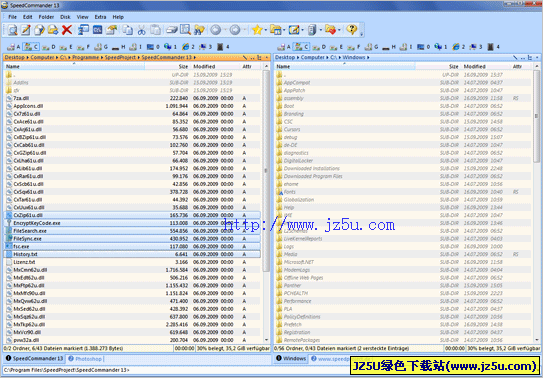
Task: Select drive H in the left panel
Action: [x=118, y=47]
